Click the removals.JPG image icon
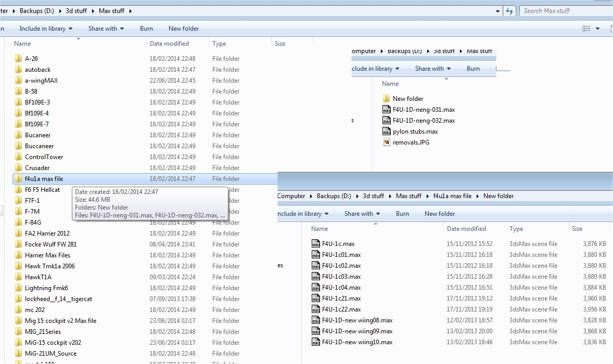 [x=386, y=142]
